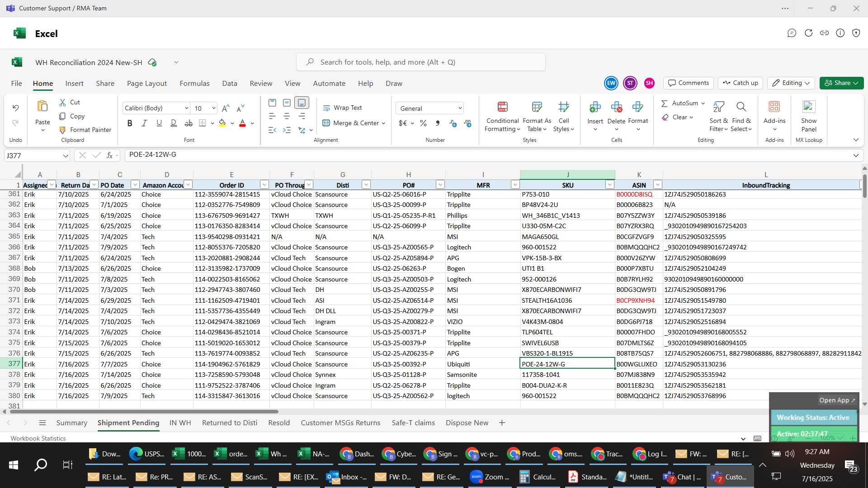Toggle top vertical alignment
Image resolution: width=868 pixels, height=488 pixels.
click(x=272, y=103)
